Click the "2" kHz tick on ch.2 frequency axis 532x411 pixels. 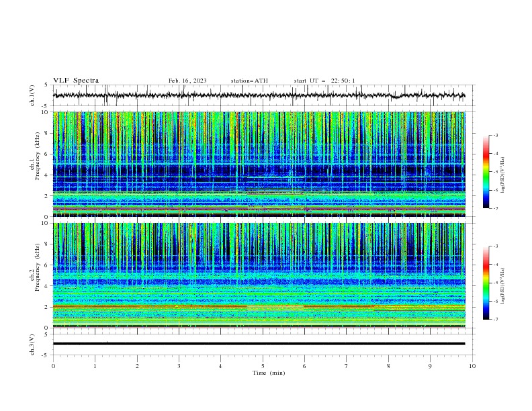coord(46,307)
